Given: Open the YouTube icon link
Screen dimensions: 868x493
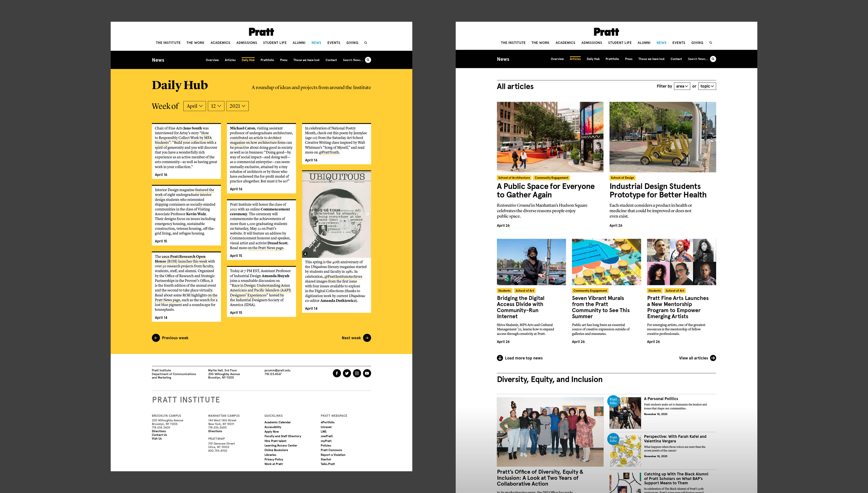Looking at the screenshot, I should (x=367, y=373).
